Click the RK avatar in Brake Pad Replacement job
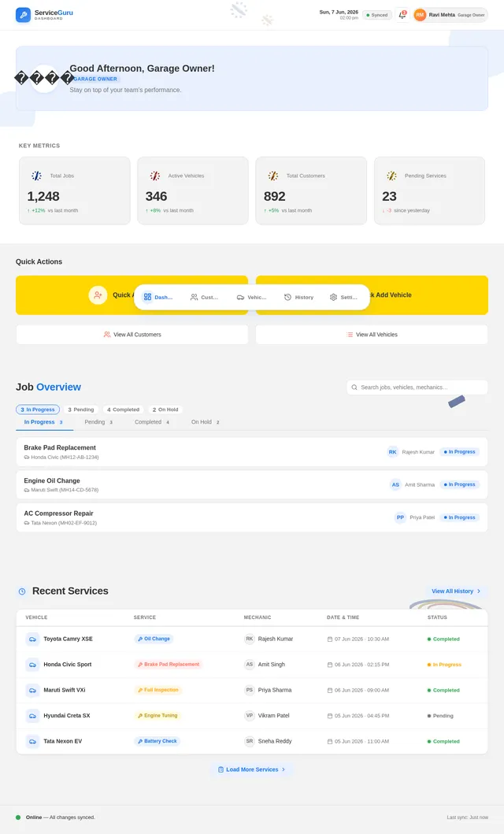Image resolution: width=504 pixels, height=834 pixels. click(392, 452)
